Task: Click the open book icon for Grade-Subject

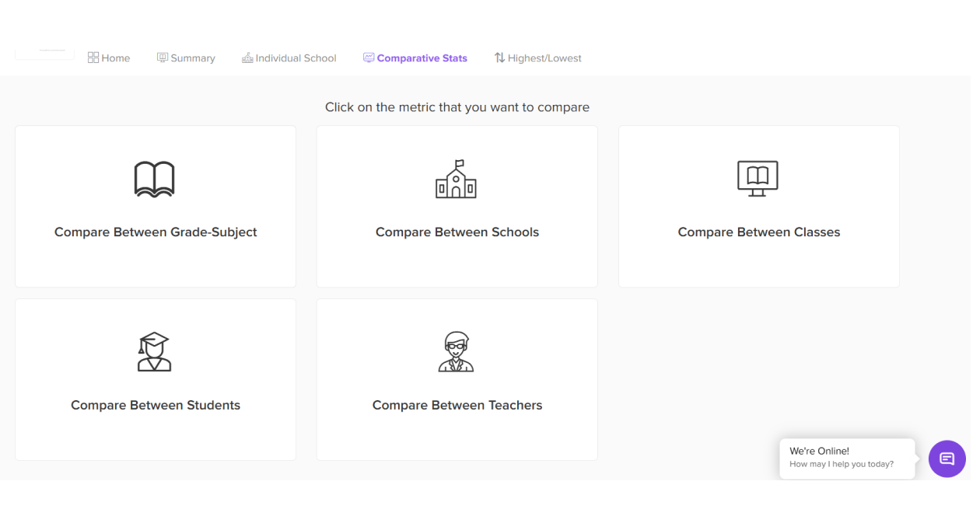Action: pos(155,180)
